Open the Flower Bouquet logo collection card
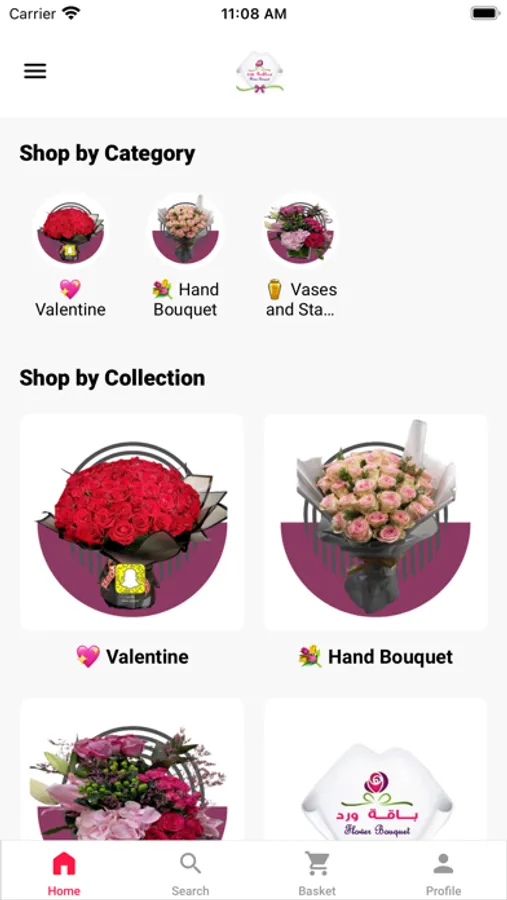This screenshot has height=900, width=507. pos(376,769)
